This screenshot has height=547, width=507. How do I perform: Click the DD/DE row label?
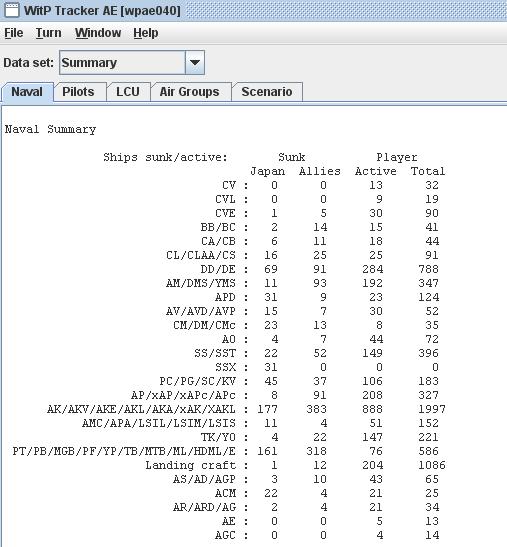218,269
